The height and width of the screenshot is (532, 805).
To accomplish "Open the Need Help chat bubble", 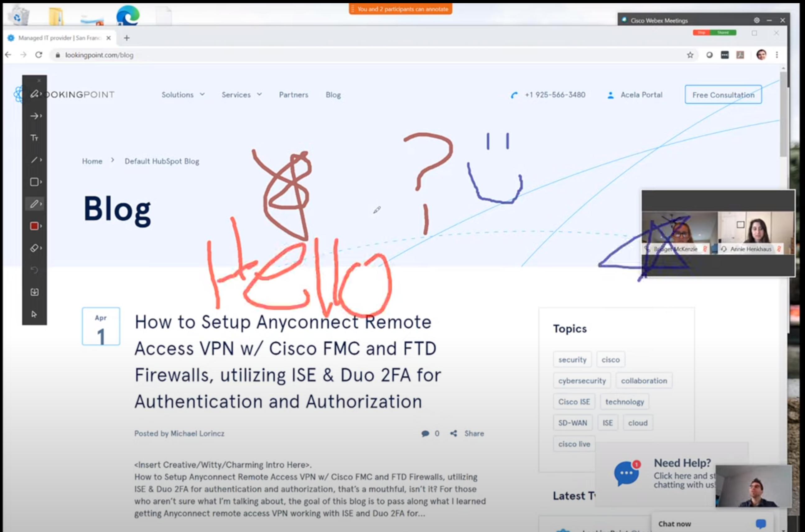I will pos(626,473).
